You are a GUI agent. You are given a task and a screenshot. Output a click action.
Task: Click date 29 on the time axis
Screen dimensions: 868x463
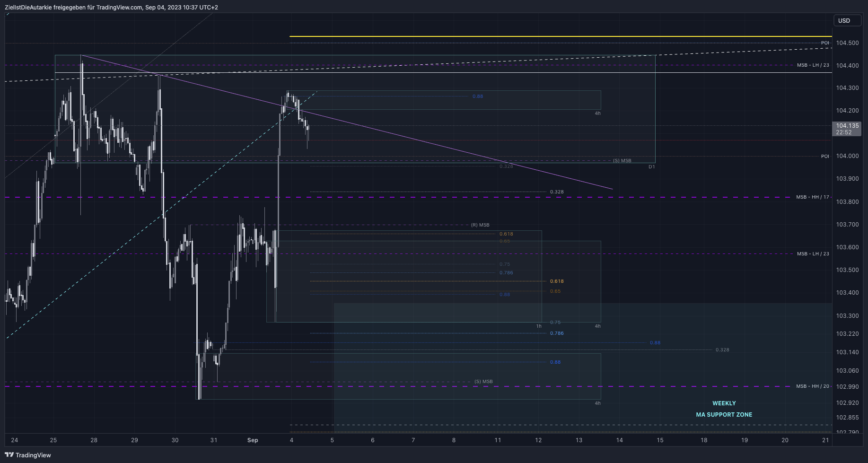(135, 440)
